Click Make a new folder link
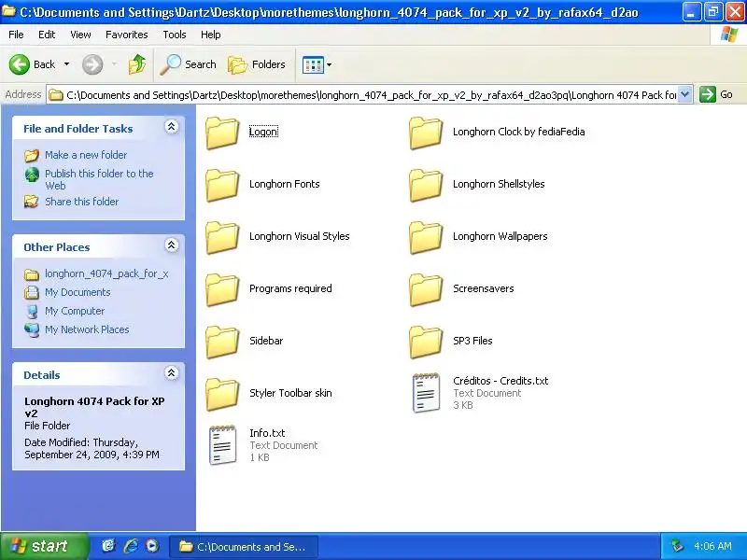The width and height of the screenshot is (747, 560). click(x=86, y=155)
